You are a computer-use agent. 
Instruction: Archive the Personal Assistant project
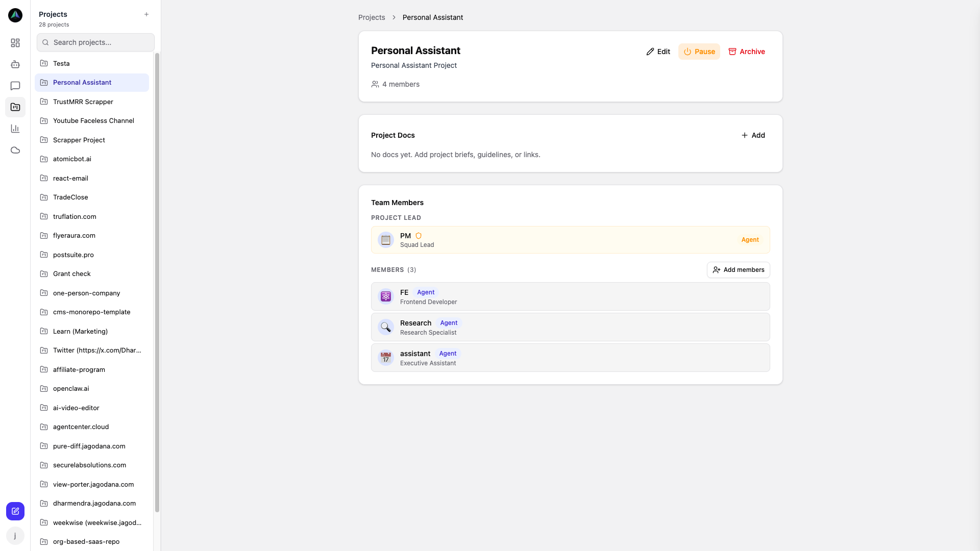[746, 52]
